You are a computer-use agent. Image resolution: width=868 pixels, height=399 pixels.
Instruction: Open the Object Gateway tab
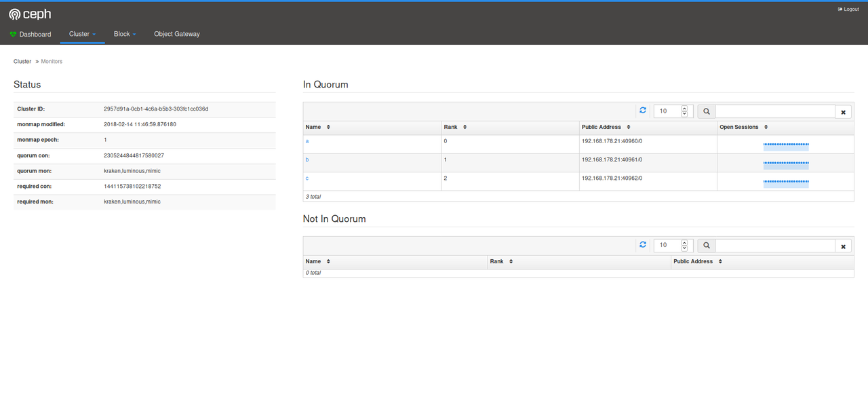177,34
